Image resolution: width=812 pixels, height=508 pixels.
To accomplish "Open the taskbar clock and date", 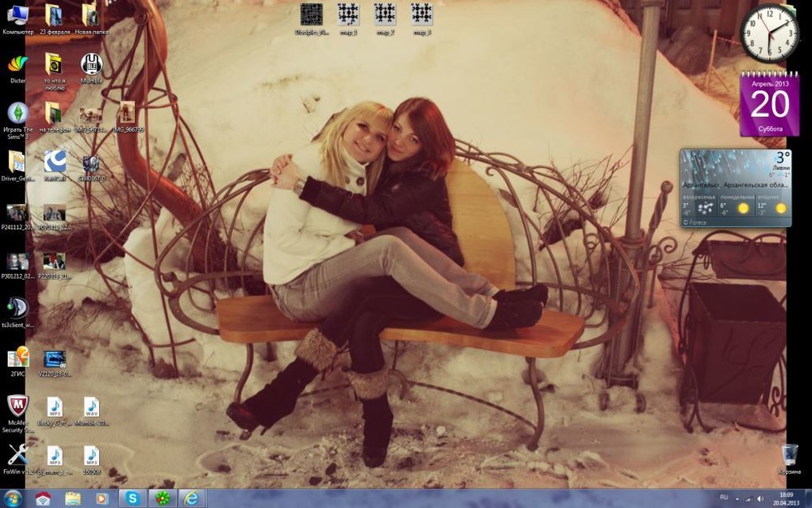I will click(x=786, y=497).
